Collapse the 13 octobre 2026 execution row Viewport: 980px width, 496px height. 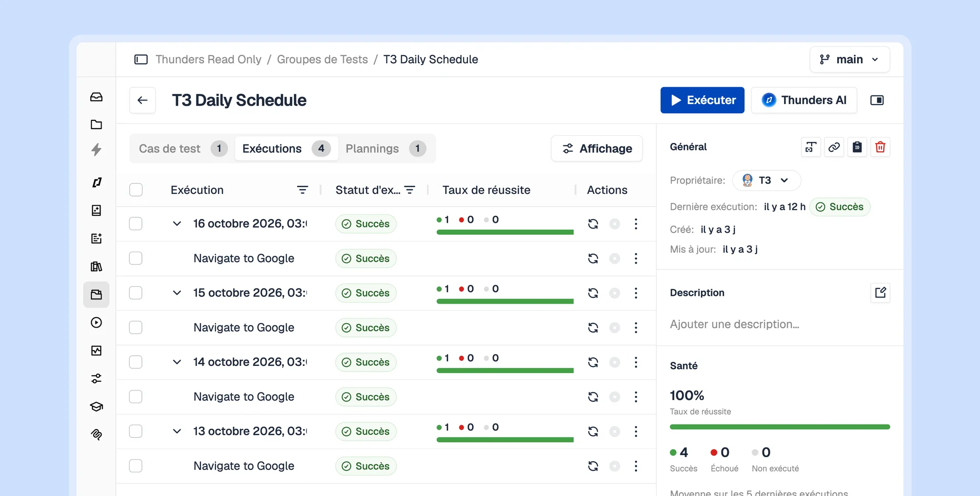pos(177,432)
